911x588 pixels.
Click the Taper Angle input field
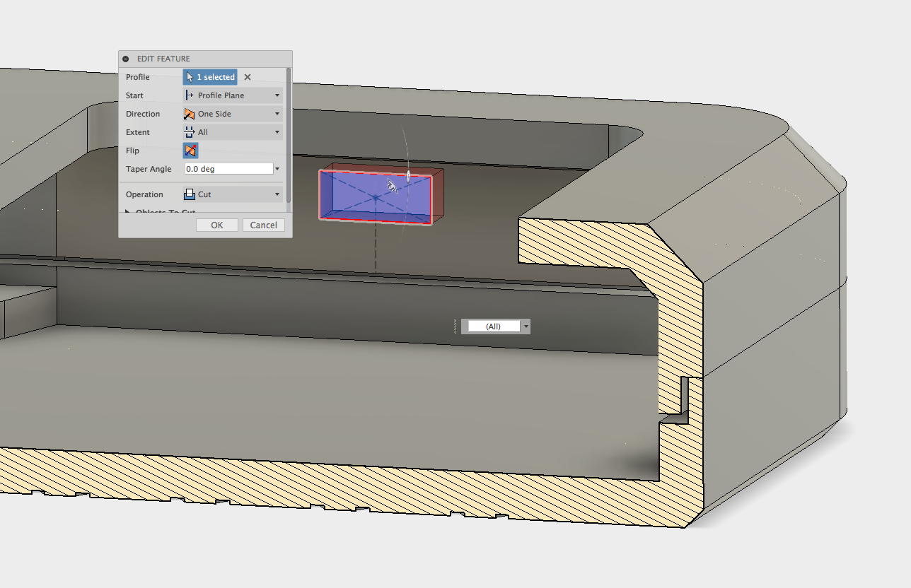tap(228, 169)
